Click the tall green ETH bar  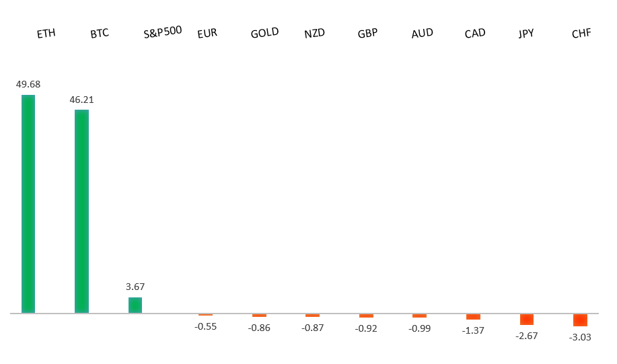[x=28, y=204]
